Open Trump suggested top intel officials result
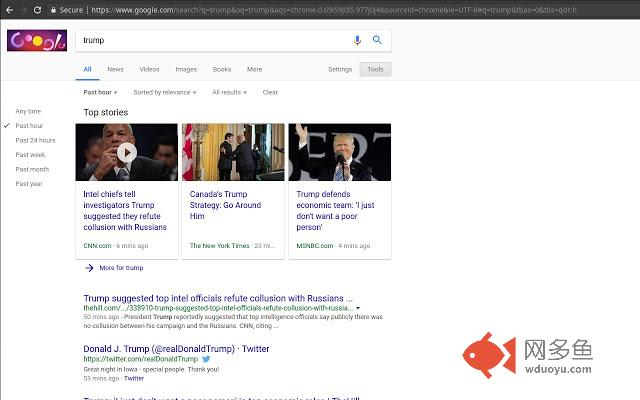640x400 pixels. coord(218,298)
